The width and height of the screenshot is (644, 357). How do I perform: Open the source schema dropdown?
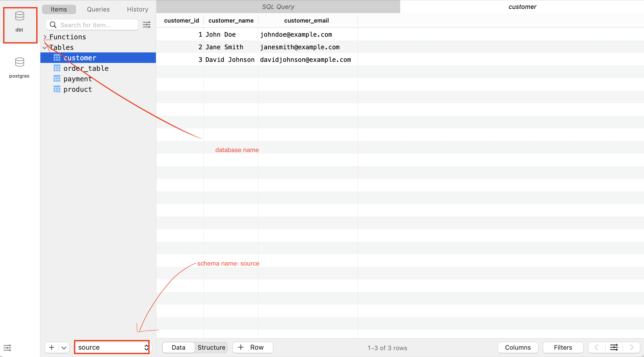point(112,347)
